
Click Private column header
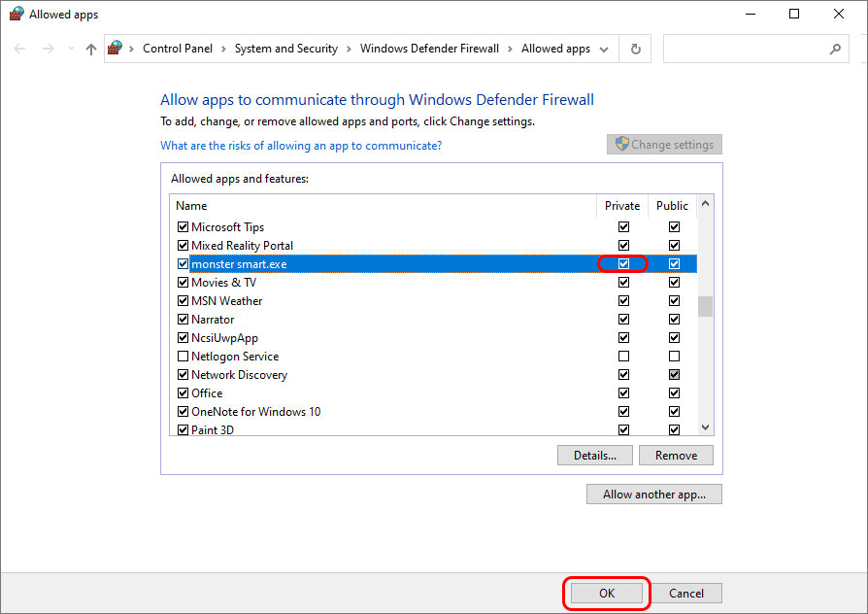coord(622,206)
